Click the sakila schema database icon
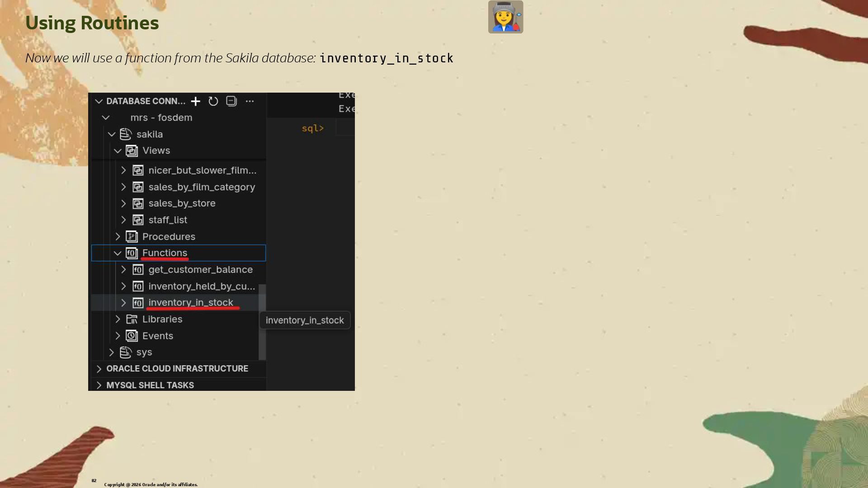The height and width of the screenshot is (488, 868). 126,134
